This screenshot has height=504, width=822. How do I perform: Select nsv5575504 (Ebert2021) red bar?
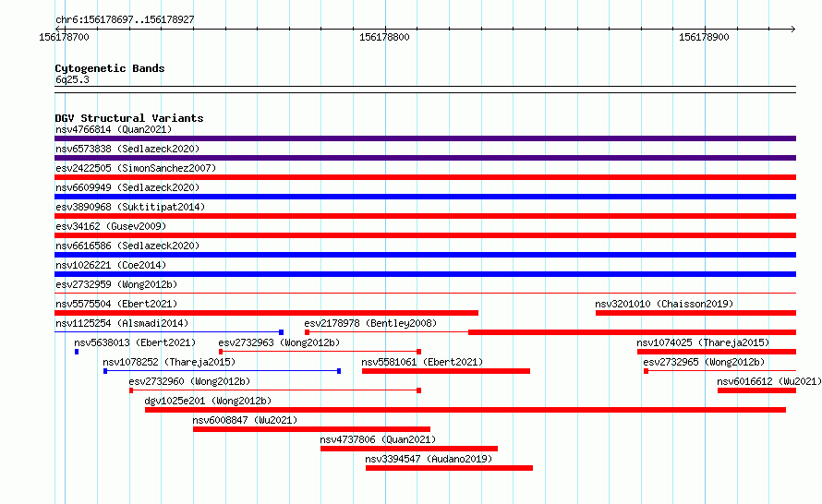click(266, 313)
